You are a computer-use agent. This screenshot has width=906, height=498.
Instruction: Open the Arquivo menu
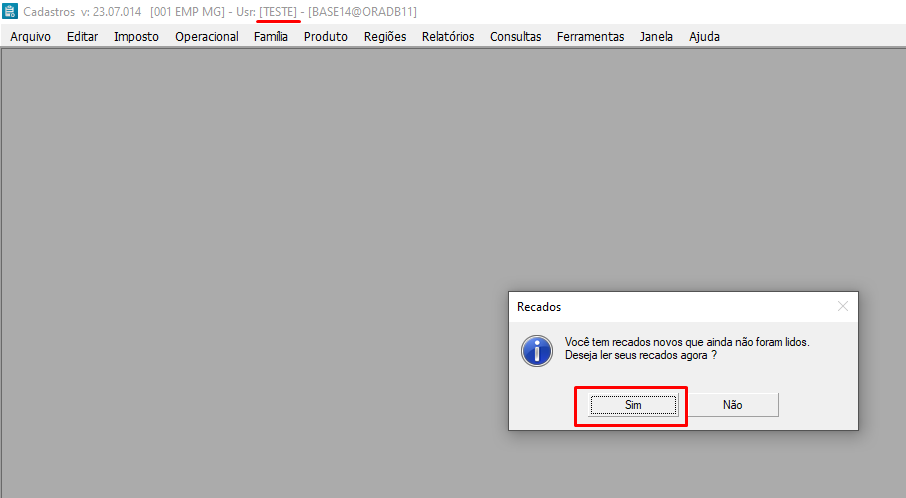tap(31, 36)
